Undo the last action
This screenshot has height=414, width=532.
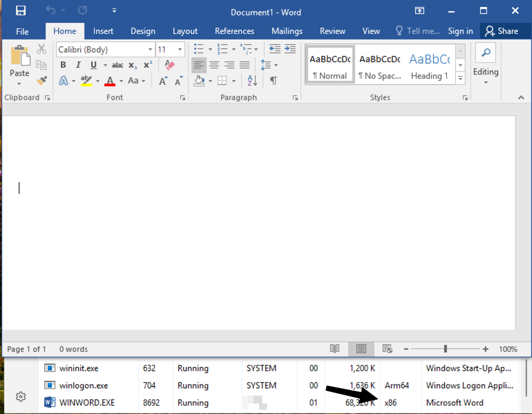tap(51, 11)
